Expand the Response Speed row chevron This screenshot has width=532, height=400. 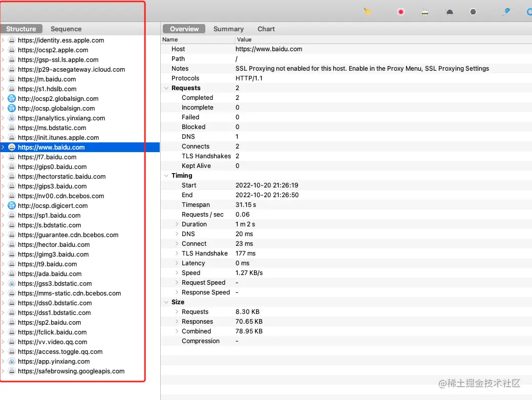point(177,292)
